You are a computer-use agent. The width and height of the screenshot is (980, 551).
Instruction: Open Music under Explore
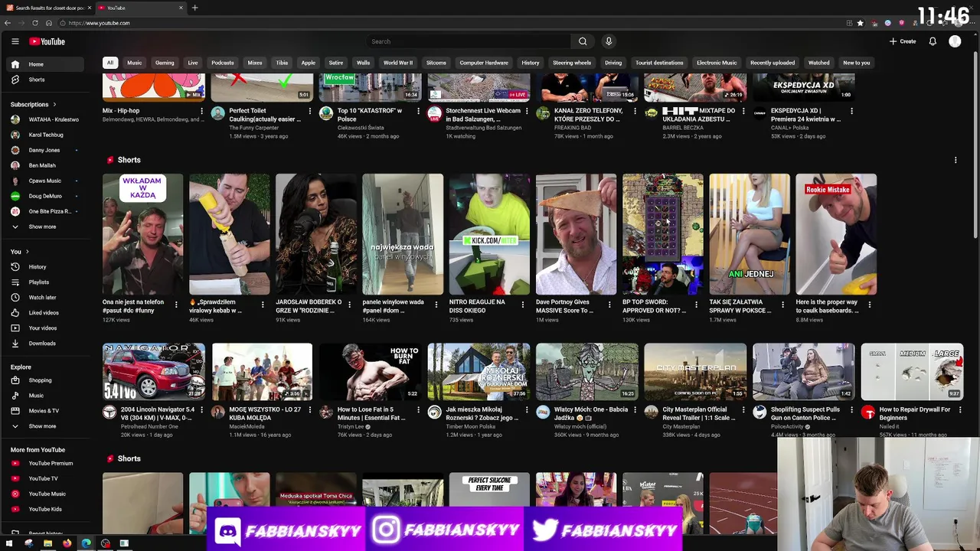pyautogui.click(x=46, y=396)
